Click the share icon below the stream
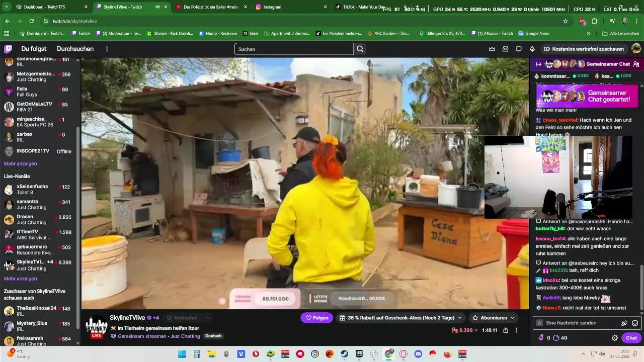 coord(506,330)
